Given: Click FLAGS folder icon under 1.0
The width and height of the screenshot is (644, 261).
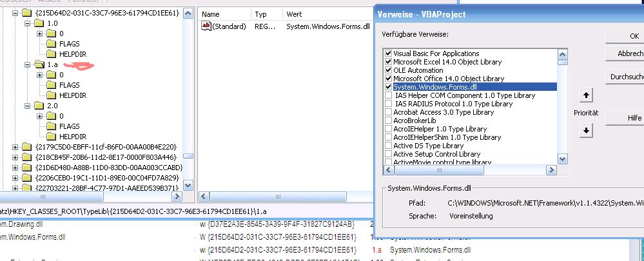Looking at the screenshot, I should pos(52,44).
